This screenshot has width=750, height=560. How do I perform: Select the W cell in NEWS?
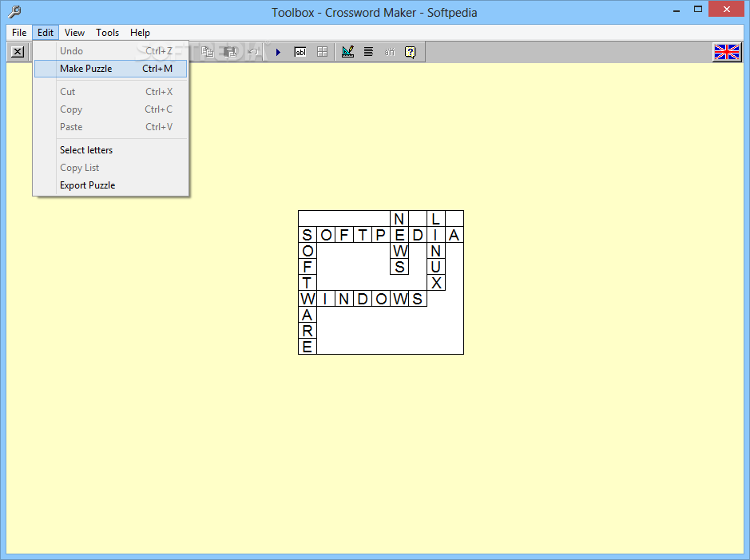coord(399,251)
